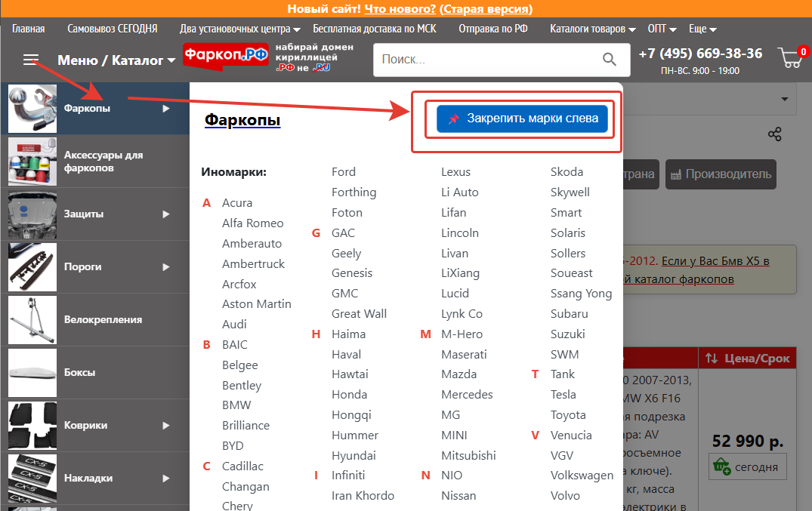Open the ОПТ dropdown
The height and width of the screenshot is (511, 812).
pos(662,29)
